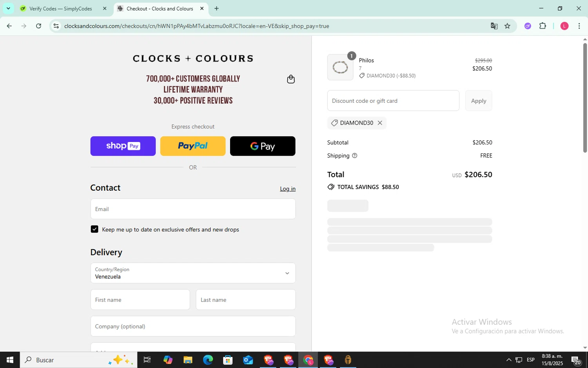Switch to the Verify Codes — SimplyCodes tab
Screen dimensions: 588x368
click(61, 8)
